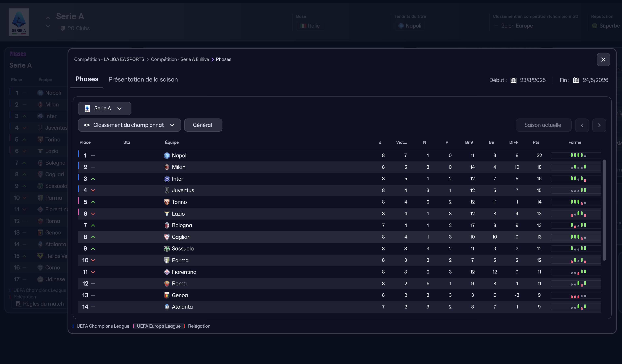The height and width of the screenshot is (364, 622).
Task: Click the Napoli club badge icon
Action: 167,156
